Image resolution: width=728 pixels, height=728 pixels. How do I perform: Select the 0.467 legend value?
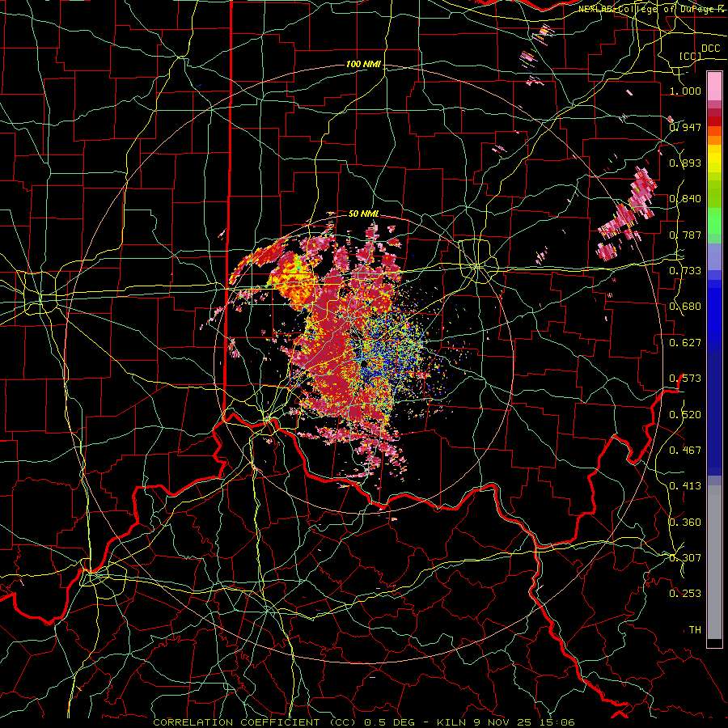pos(685,450)
